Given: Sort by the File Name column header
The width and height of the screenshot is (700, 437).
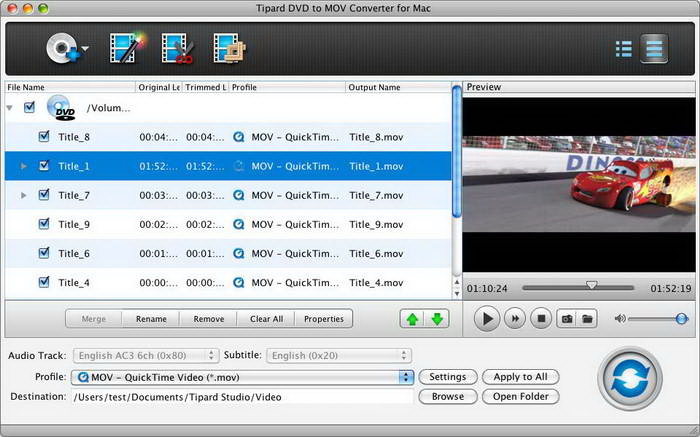Looking at the screenshot, I should pyautogui.click(x=68, y=87).
